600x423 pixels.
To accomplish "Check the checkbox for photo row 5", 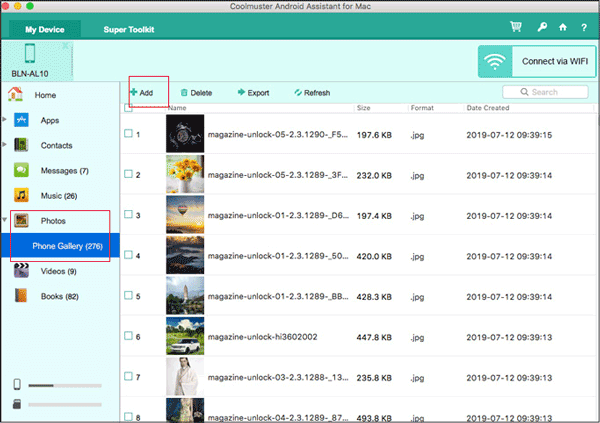I will pos(128,296).
